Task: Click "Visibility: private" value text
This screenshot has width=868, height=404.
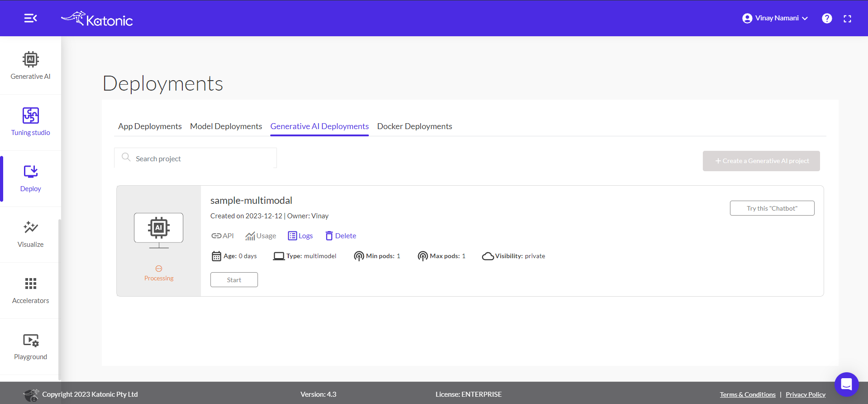Action: (520, 256)
